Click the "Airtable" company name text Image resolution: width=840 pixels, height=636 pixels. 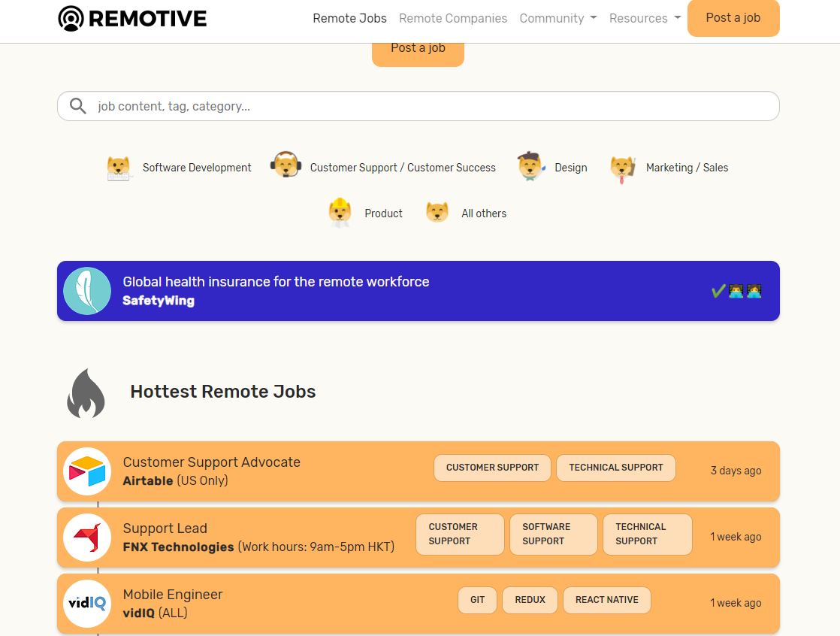[x=148, y=481]
